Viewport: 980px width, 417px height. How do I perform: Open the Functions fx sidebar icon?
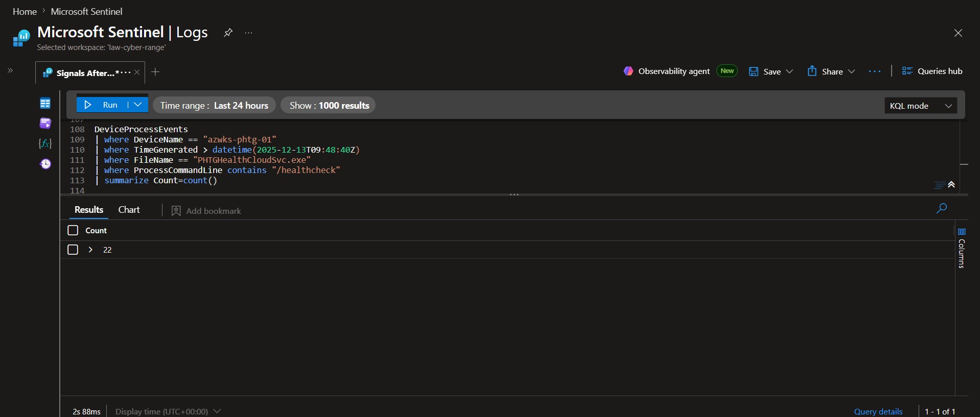coord(45,143)
